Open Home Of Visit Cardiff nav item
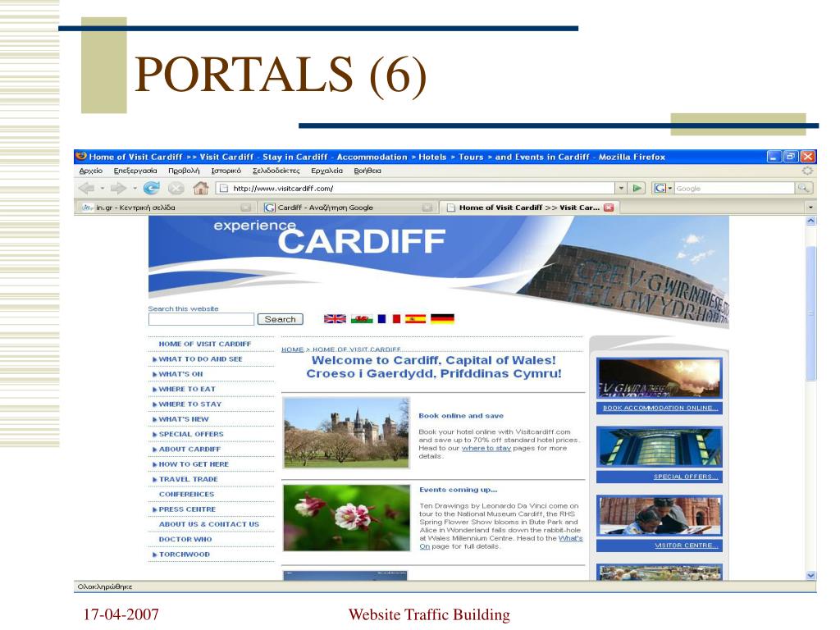This screenshot has height=630, width=840. 204,344
